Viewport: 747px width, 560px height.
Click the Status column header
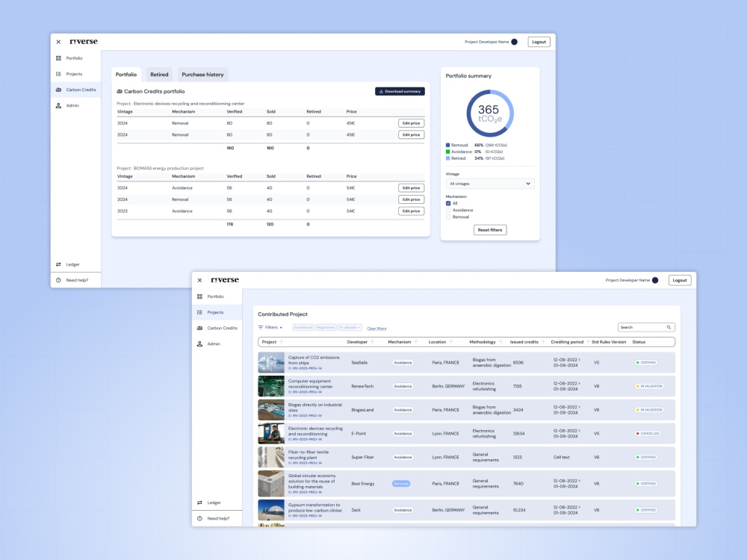639,342
